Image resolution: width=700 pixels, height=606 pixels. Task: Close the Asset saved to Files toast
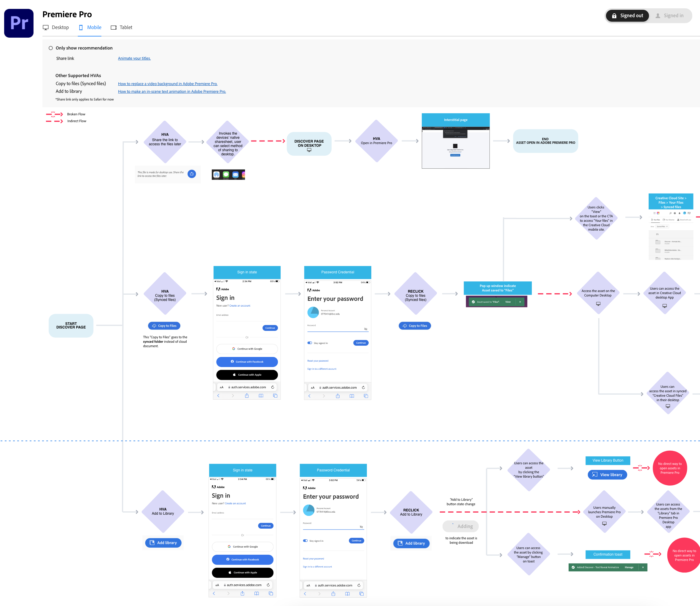pyautogui.click(x=520, y=302)
